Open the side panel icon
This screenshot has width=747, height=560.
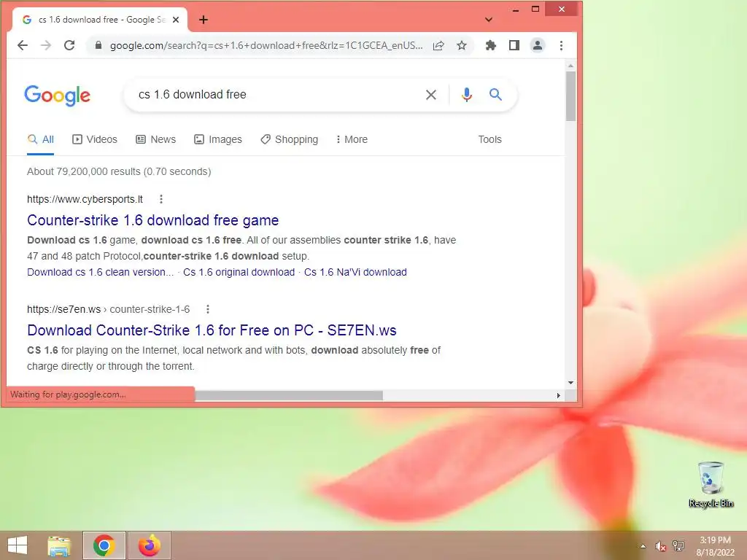514,45
